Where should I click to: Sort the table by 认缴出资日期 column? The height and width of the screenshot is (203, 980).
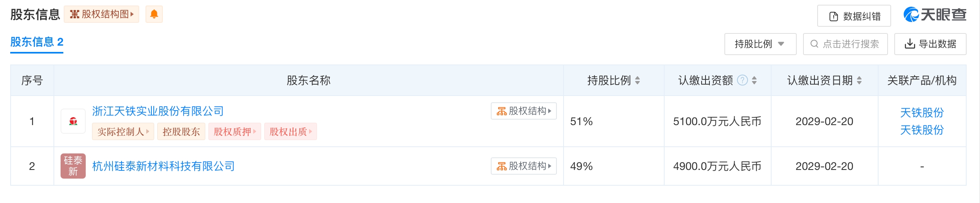point(859,80)
